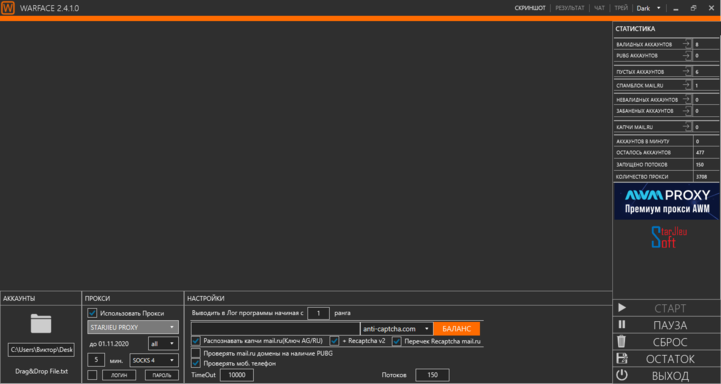Click the ПРОКСИ panel header

(97, 298)
